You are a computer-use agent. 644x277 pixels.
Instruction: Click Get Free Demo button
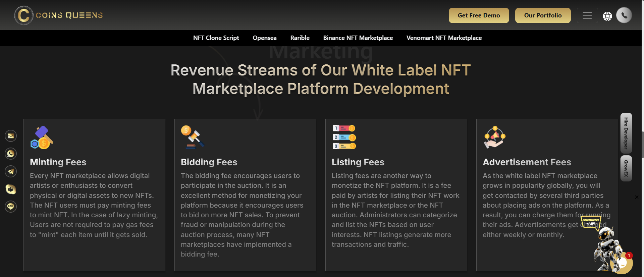click(x=479, y=15)
